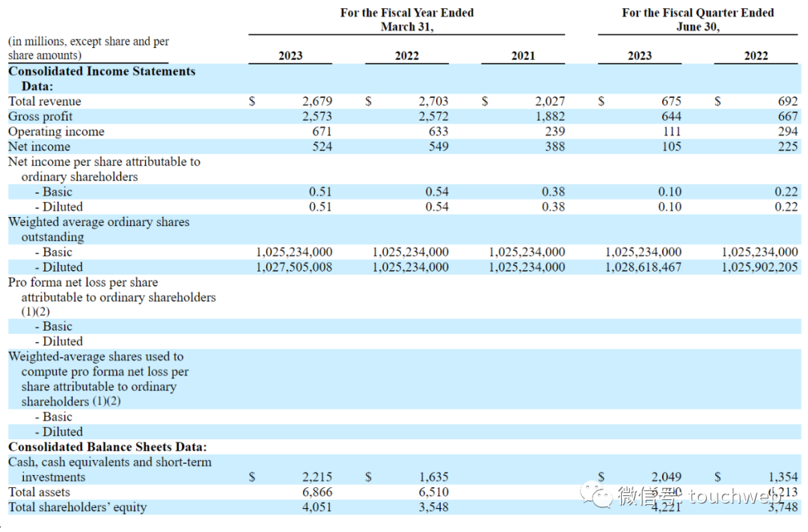The image size is (808, 532).
Task: Click For the Fiscal Quarter Ended header
Action: tap(698, 19)
